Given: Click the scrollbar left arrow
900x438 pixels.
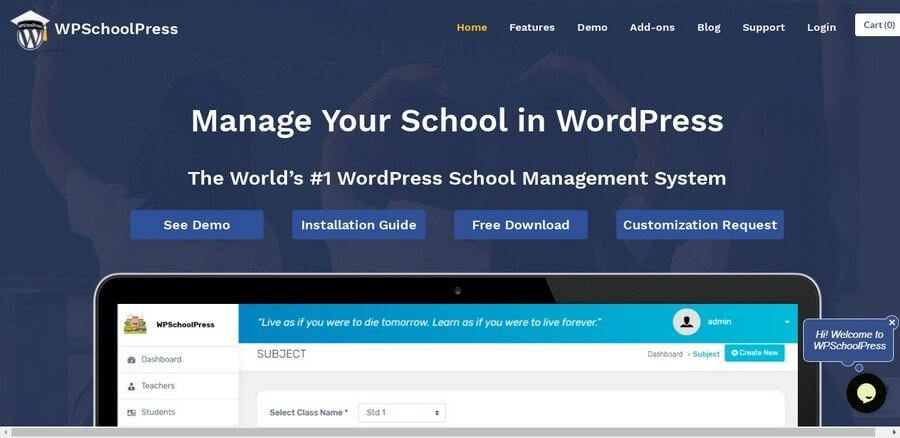Looking at the screenshot, I should [x=5, y=432].
